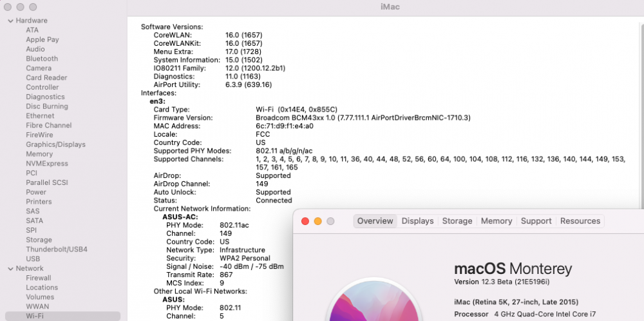Open Firewall under Network

[39, 278]
